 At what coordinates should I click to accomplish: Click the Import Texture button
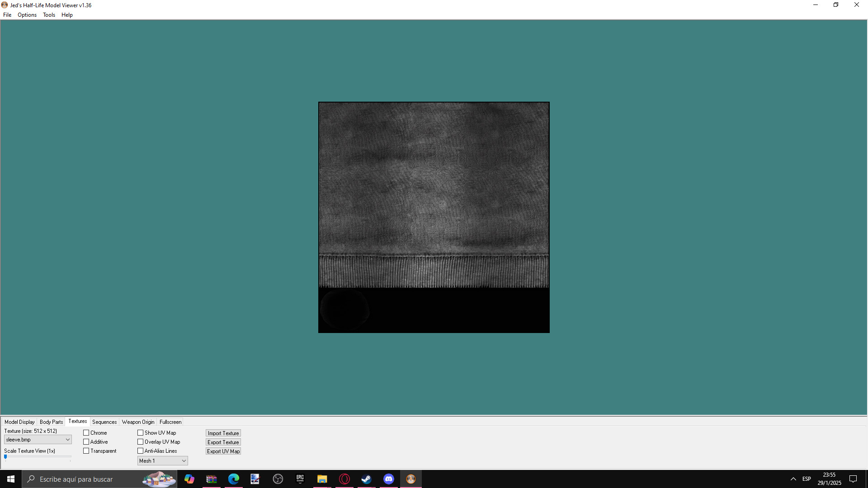[223, 433]
